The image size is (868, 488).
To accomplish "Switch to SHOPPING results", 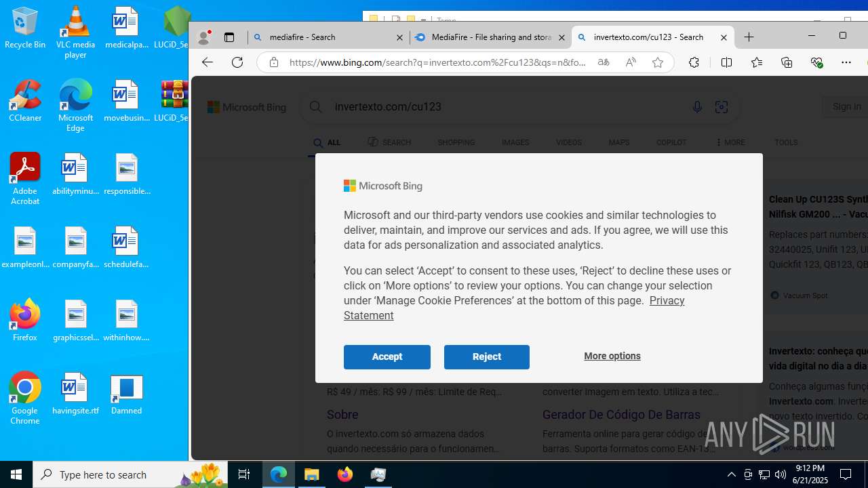I will click(456, 142).
